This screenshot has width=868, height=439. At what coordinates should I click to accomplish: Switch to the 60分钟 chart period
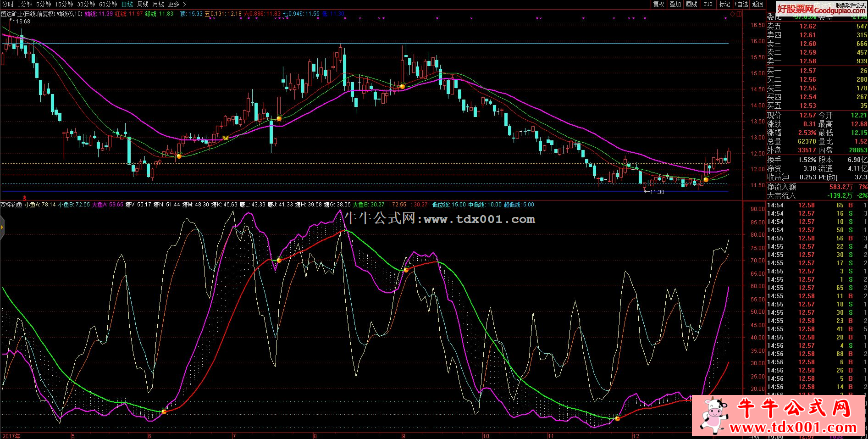coord(108,4)
